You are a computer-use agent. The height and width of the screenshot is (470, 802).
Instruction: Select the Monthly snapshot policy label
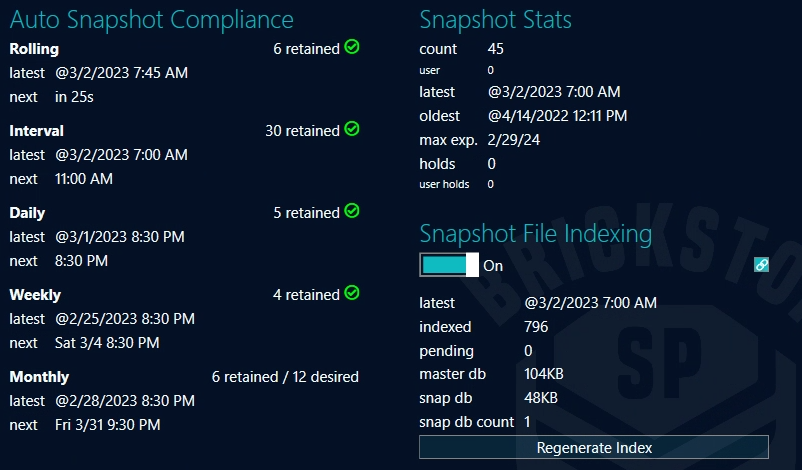pos(39,377)
